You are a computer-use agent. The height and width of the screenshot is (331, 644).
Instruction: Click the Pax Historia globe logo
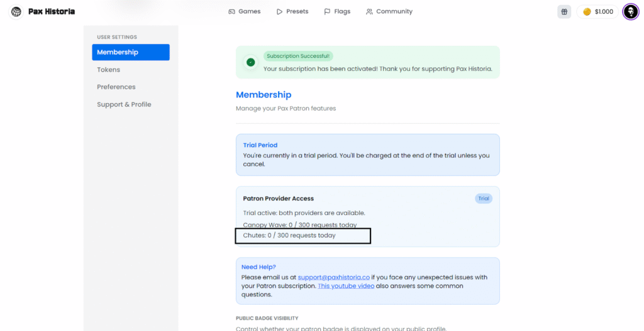click(16, 11)
